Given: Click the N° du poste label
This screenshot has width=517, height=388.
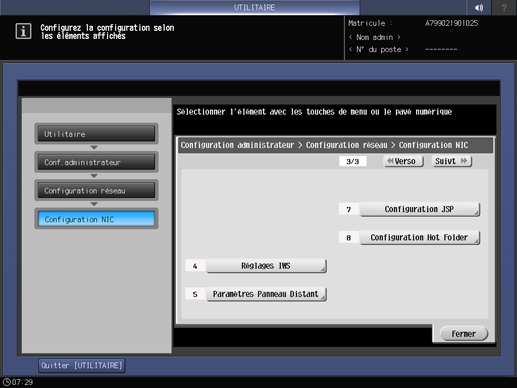Looking at the screenshot, I should (x=379, y=50).
